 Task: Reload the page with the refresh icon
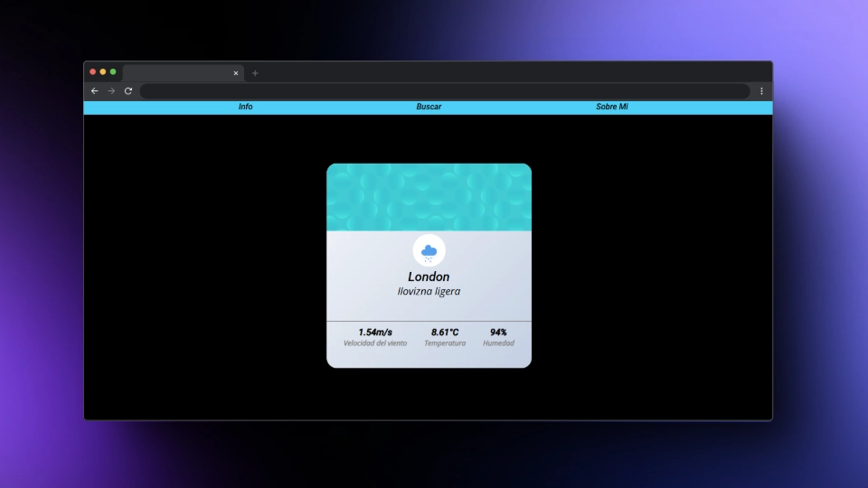click(128, 91)
